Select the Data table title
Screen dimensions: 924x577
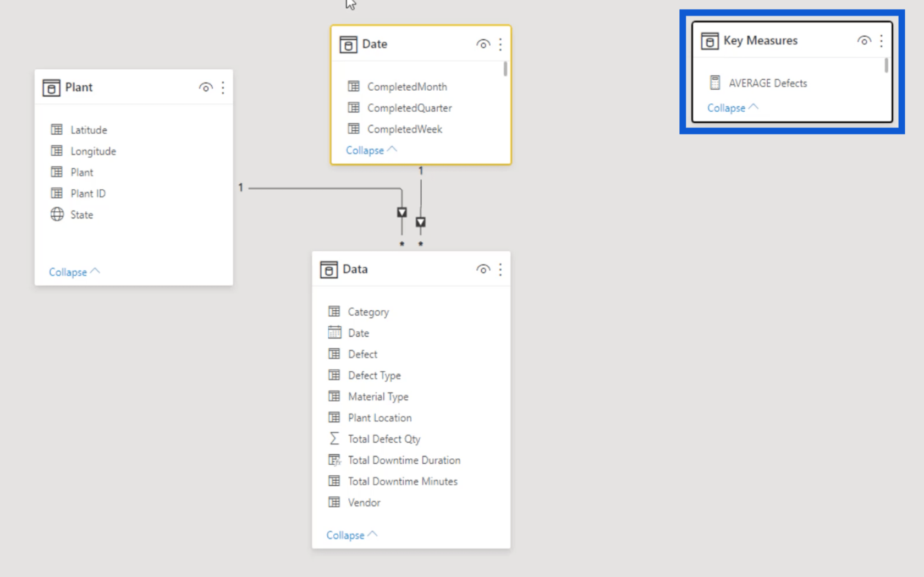pyautogui.click(x=355, y=270)
